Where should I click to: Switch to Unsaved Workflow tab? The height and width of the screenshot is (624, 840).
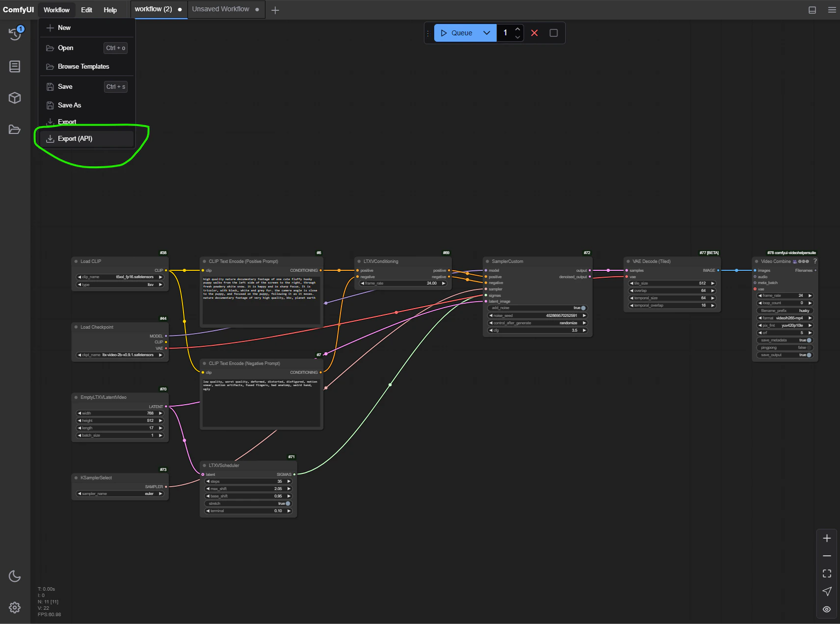[x=221, y=9]
